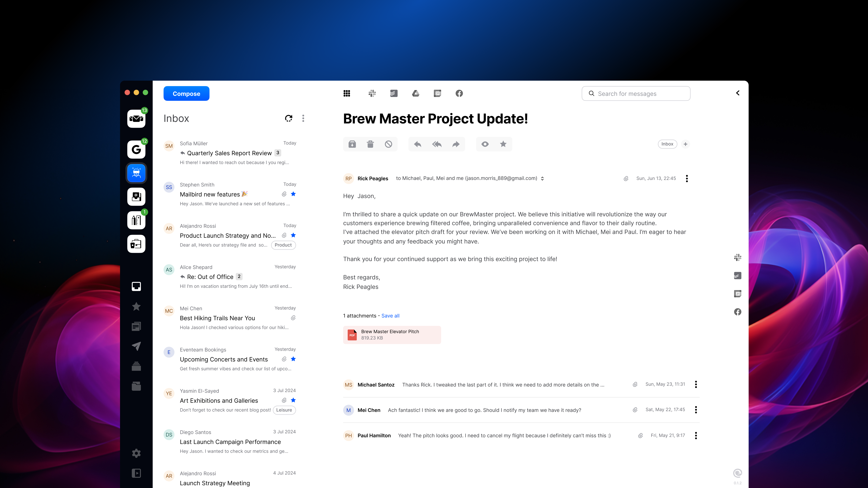This screenshot has width=868, height=488.
Task: Expand Paul Hamilton's collapsed message
Action: click(x=521, y=435)
